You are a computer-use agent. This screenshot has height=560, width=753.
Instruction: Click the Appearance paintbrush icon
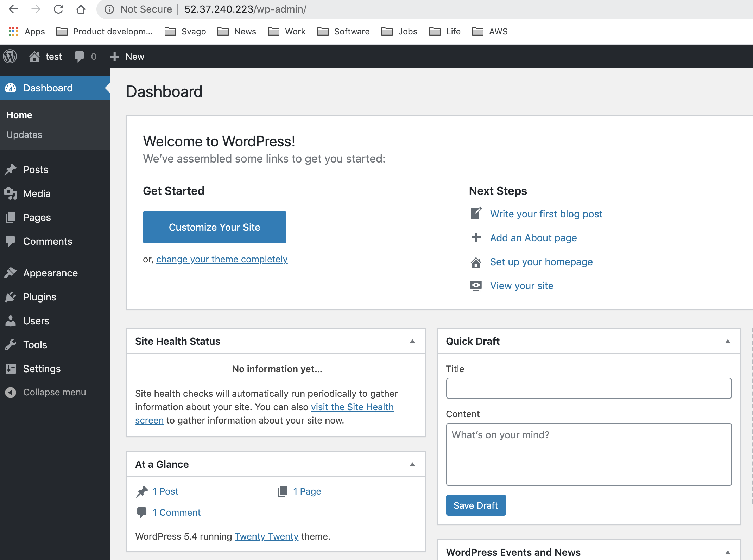coord(11,273)
